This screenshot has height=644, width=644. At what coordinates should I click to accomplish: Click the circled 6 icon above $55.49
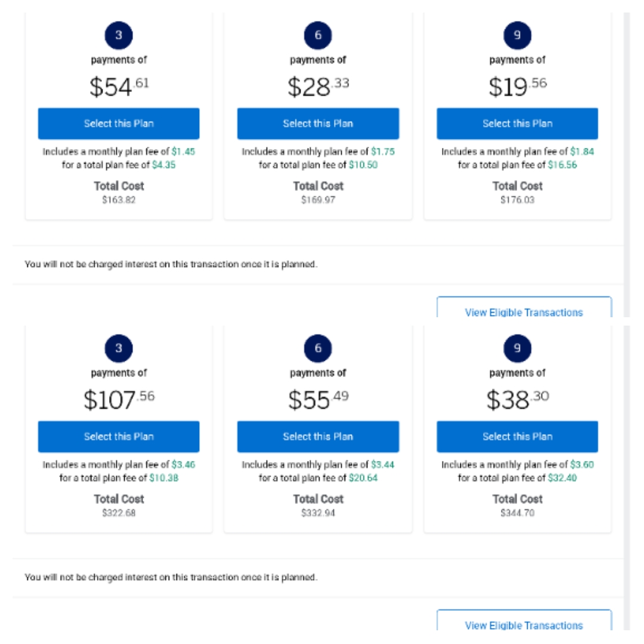point(318,348)
